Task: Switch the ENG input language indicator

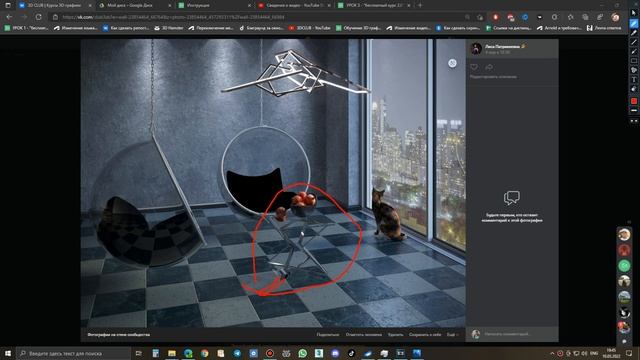Action: 594,353
